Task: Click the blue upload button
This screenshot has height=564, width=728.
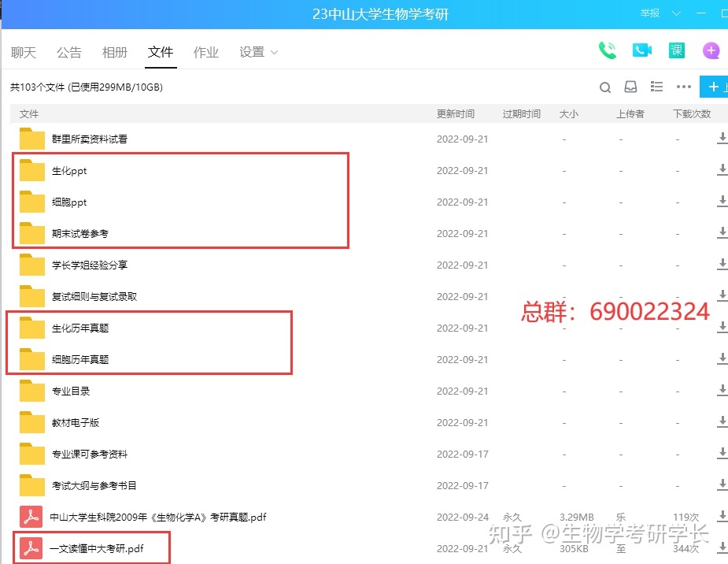Action: point(715,87)
